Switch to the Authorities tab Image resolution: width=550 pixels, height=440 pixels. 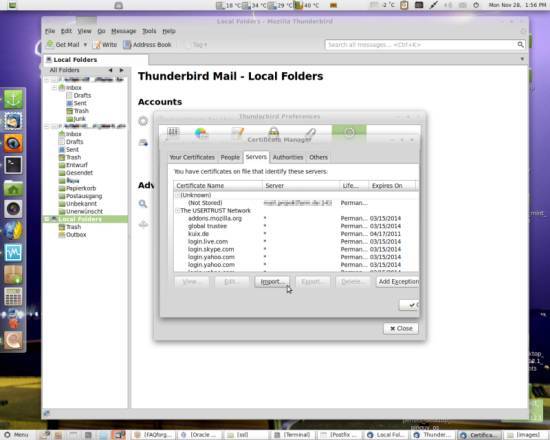click(x=288, y=157)
